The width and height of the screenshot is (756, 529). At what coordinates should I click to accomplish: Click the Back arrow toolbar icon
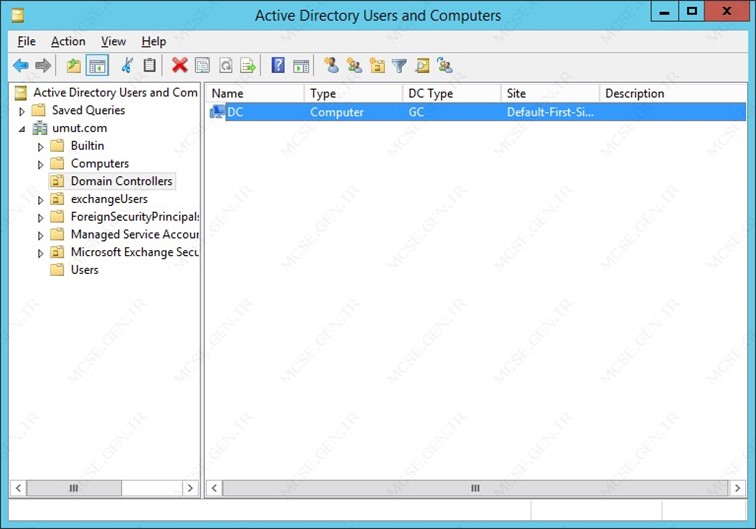pyautogui.click(x=20, y=65)
